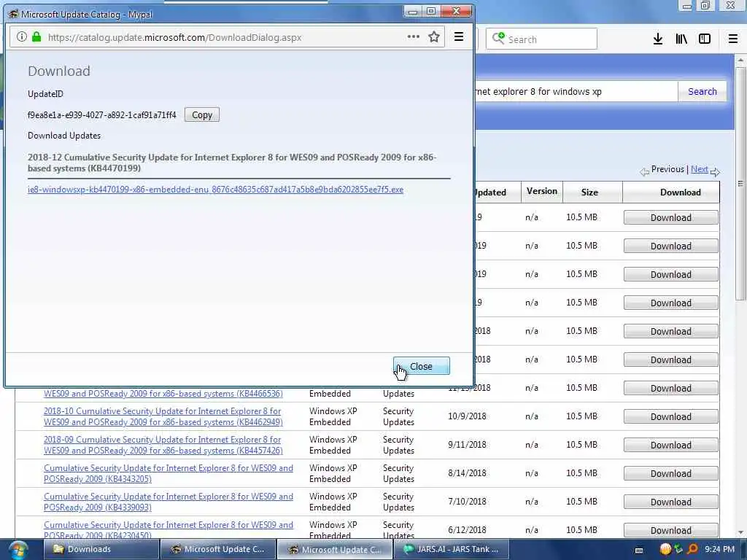Click the catalog search text box
This screenshot has height=560, width=747.
click(576, 91)
